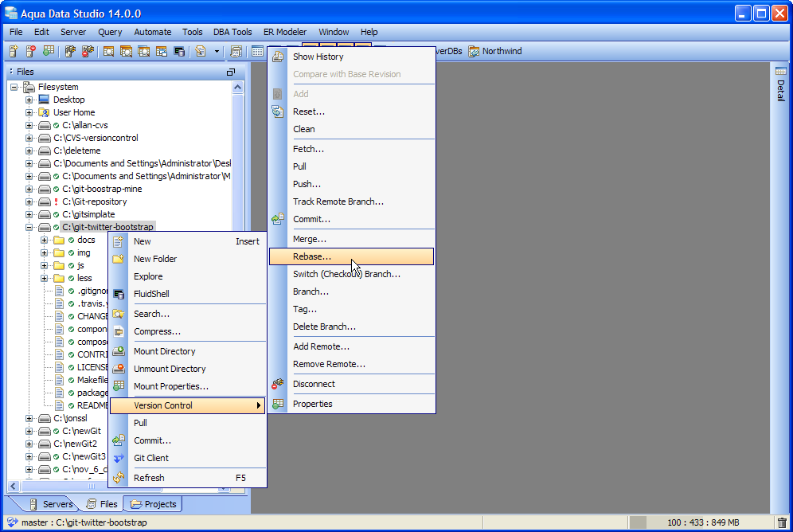Expand the User Home tree node
793x532 pixels.
(29, 112)
